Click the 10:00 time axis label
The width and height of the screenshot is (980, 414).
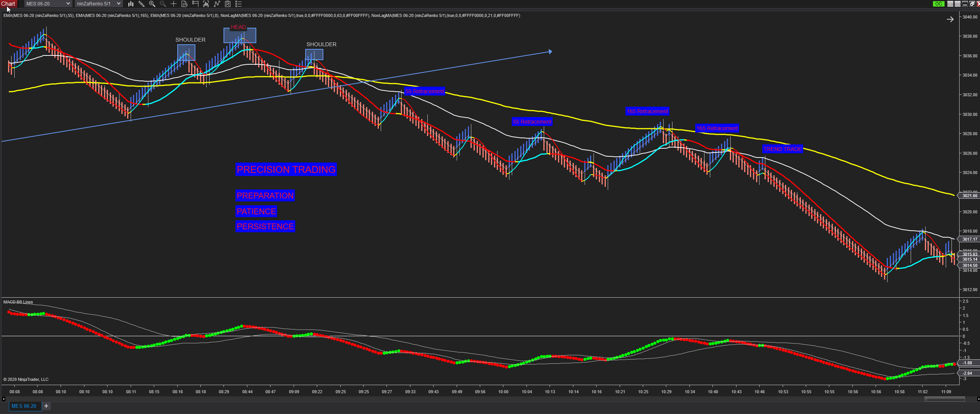(503, 392)
